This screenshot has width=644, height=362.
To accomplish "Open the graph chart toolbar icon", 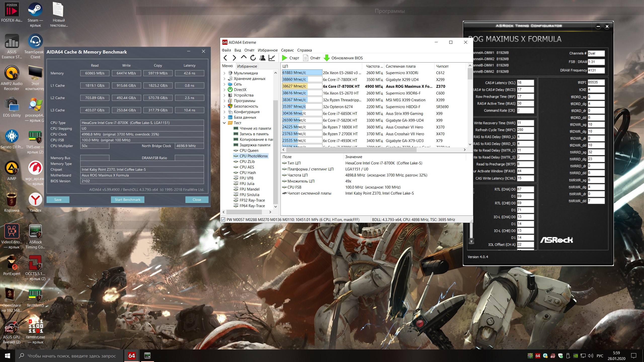I will click(272, 58).
